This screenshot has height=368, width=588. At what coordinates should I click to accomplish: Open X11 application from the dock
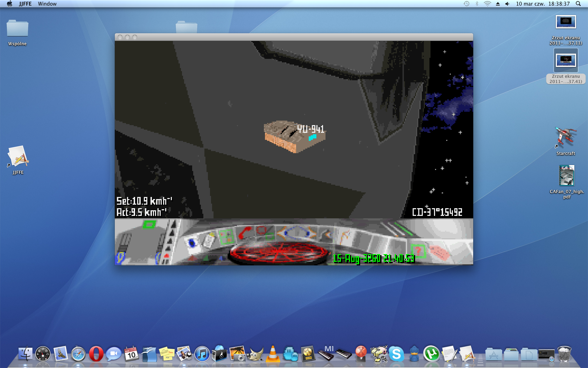(361, 354)
